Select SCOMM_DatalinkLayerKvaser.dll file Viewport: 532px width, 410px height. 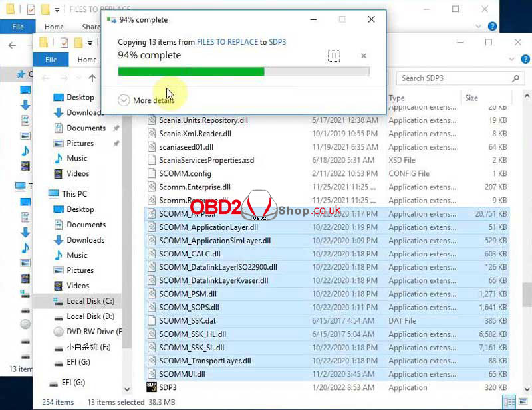point(213,281)
